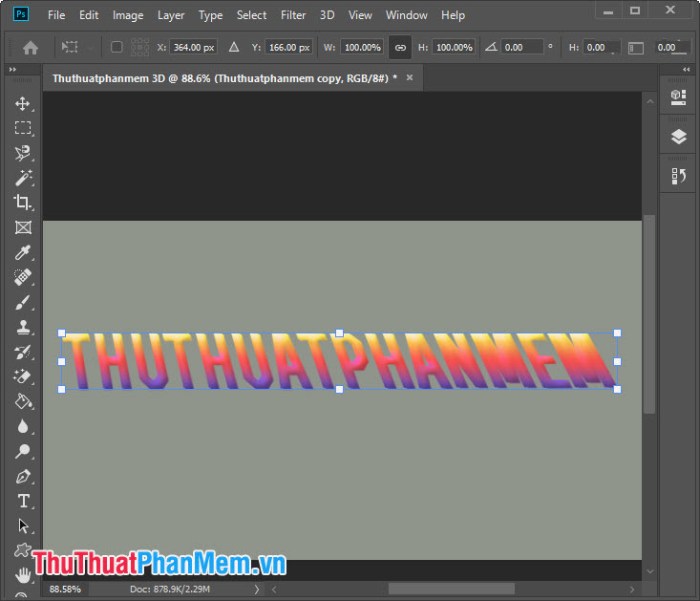Click the scroll right arrow

coord(631,590)
